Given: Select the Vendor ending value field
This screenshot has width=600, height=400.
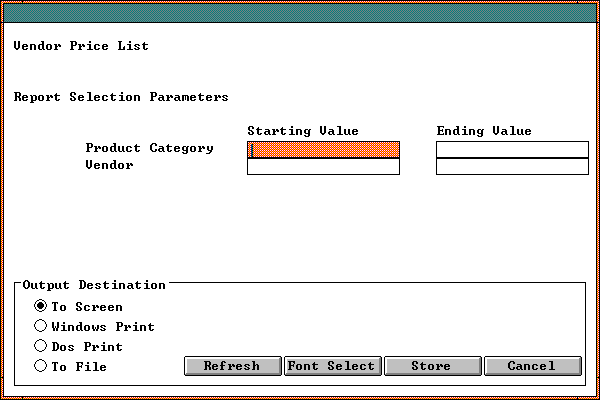Looking at the screenshot, I should (512, 166).
